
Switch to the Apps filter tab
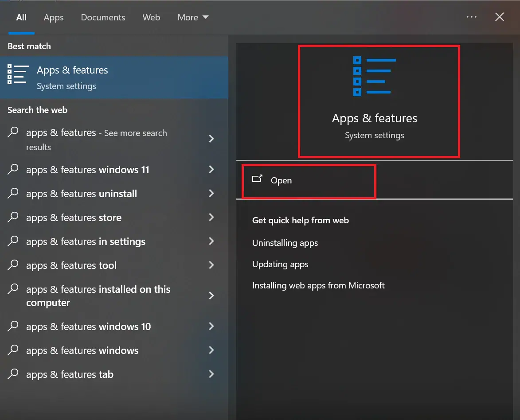point(54,18)
